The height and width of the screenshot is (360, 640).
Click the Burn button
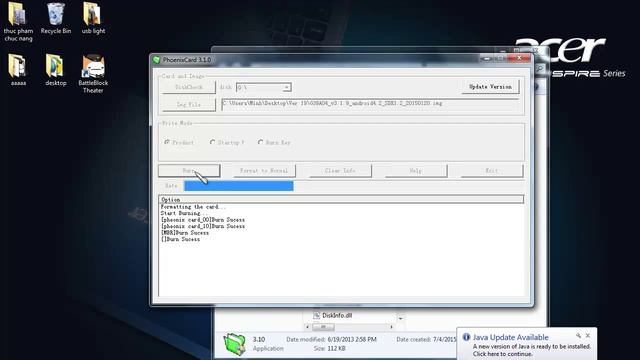tap(189, 171)
